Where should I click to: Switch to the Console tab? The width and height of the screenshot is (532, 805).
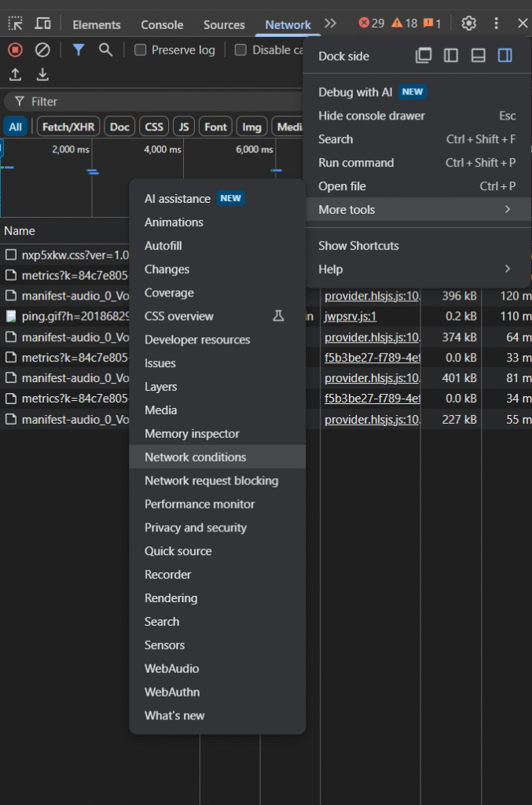click(162, 24)
